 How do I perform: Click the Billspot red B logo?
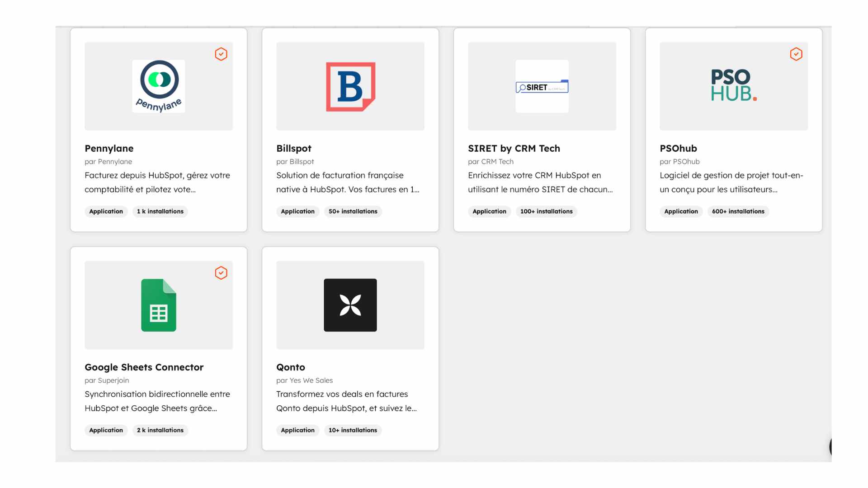click(x=350, y=86)
